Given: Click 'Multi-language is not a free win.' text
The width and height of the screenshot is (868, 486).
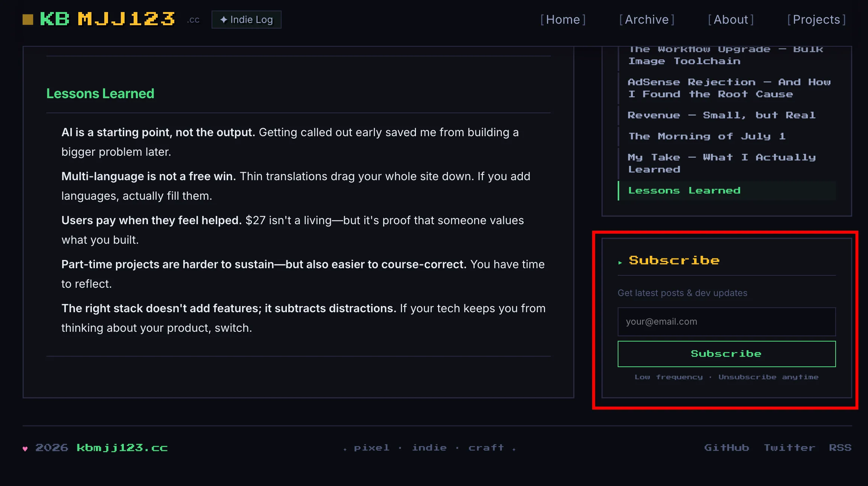Looking at the screenshot, I should [x=149, y=176].
